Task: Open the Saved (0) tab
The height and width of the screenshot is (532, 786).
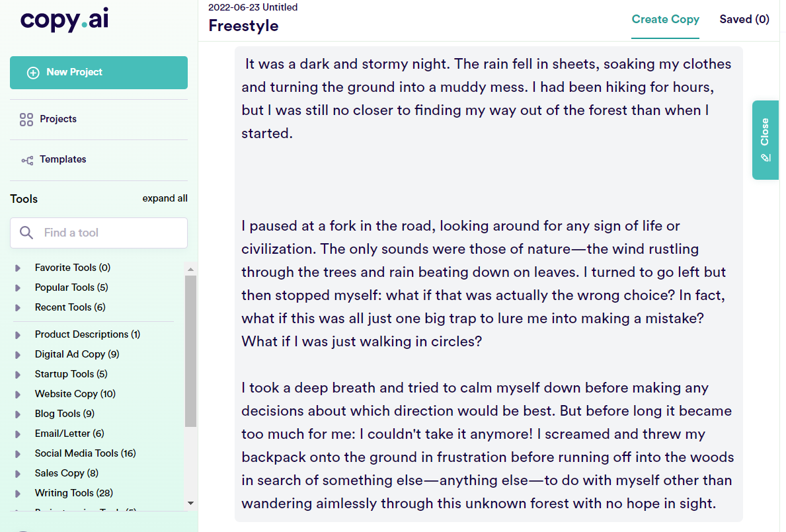Action: [x=744, y=20]
